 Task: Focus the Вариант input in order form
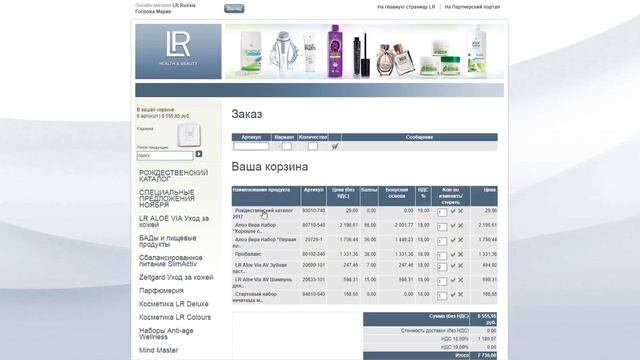[x=287, y=146]
